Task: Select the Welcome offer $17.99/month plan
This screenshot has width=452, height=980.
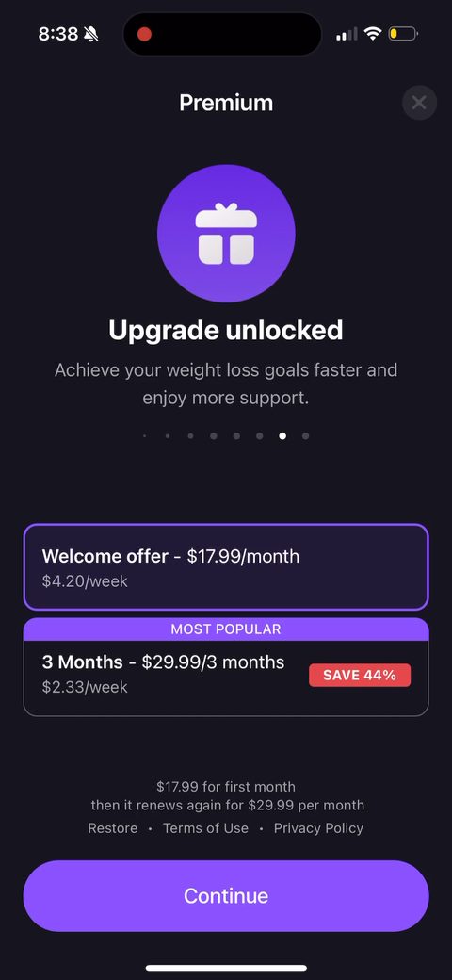Action: (226, 567)
